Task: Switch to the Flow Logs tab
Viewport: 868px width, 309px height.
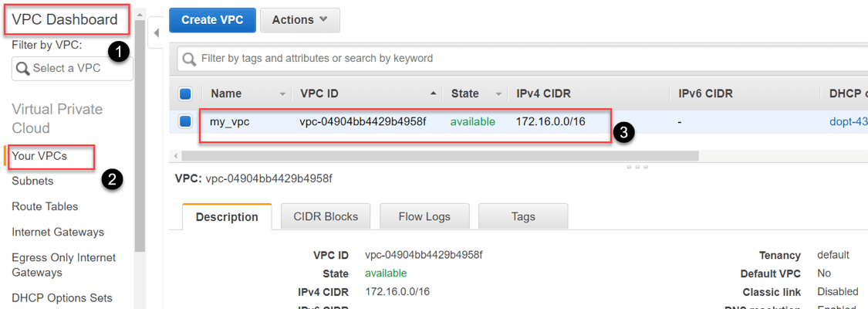Action: (424, 217)
